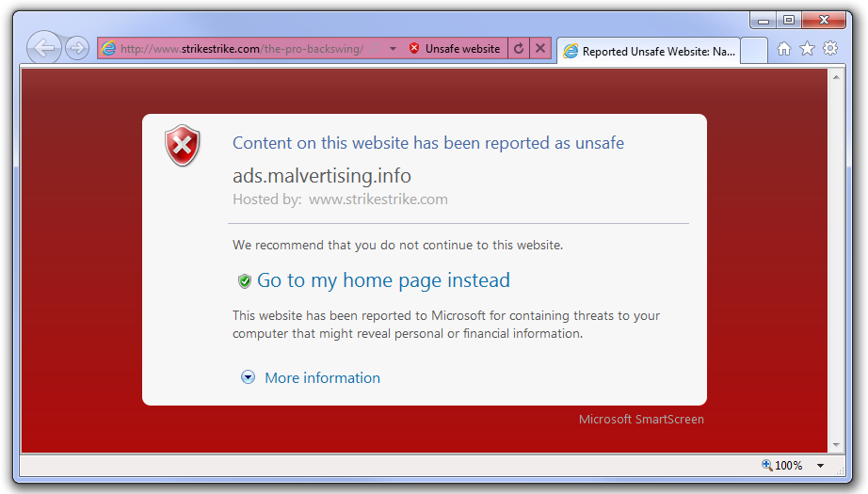868x494 pixels.
Task: Click the Forward navigation arrow
Action: pos(77,48)
